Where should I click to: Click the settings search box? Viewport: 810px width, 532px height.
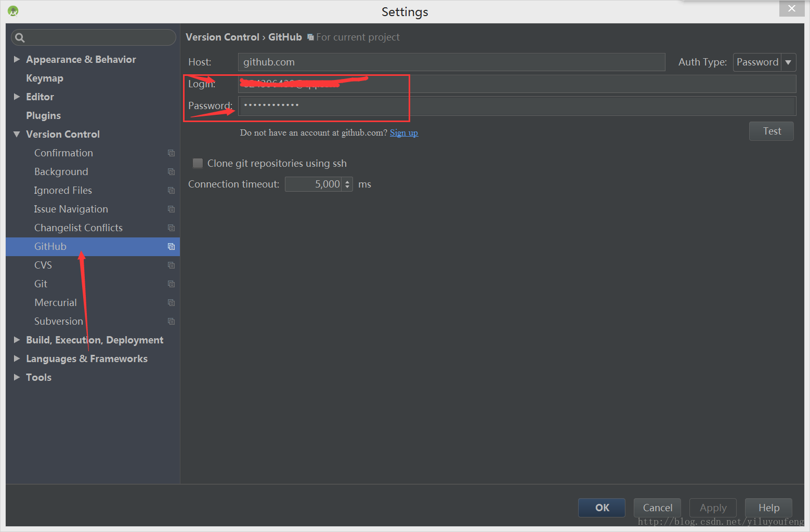(94, 37)
